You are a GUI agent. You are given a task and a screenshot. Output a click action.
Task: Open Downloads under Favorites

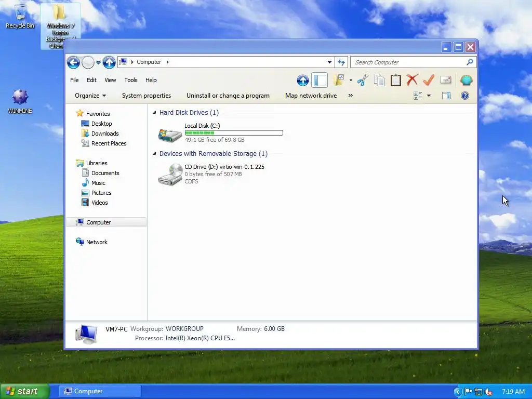coord(105,134)
